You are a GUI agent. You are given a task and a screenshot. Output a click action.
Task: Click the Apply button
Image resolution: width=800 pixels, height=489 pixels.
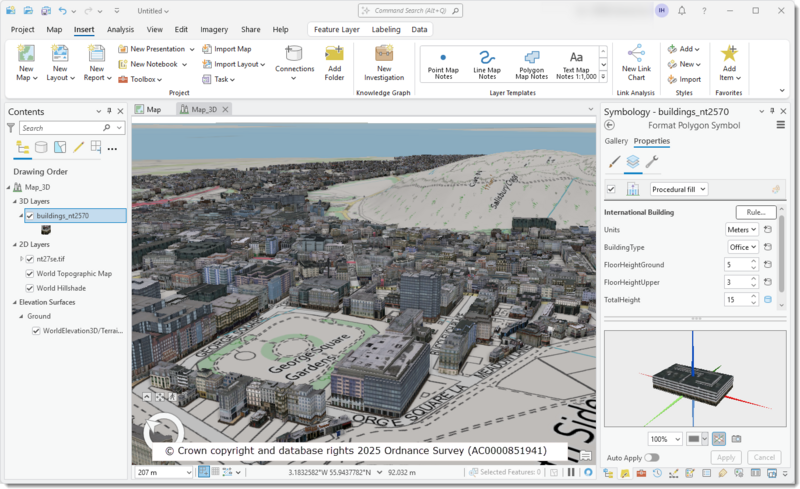(726, 457)
